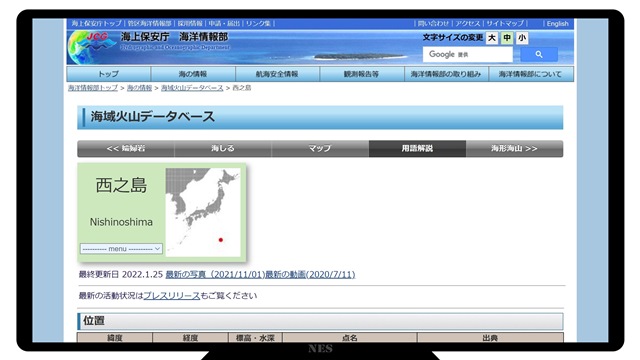Click the マップ tab button
The width and height of the screenshot is (640, 360).
coord(320,149)
